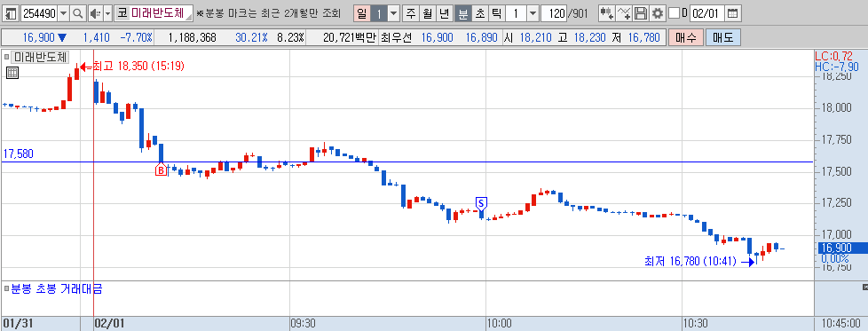Click the 코 미래반도체 stock name button
Image resolution: width=868 pixels, height=331 pixels.
click(x=154, y=12)
